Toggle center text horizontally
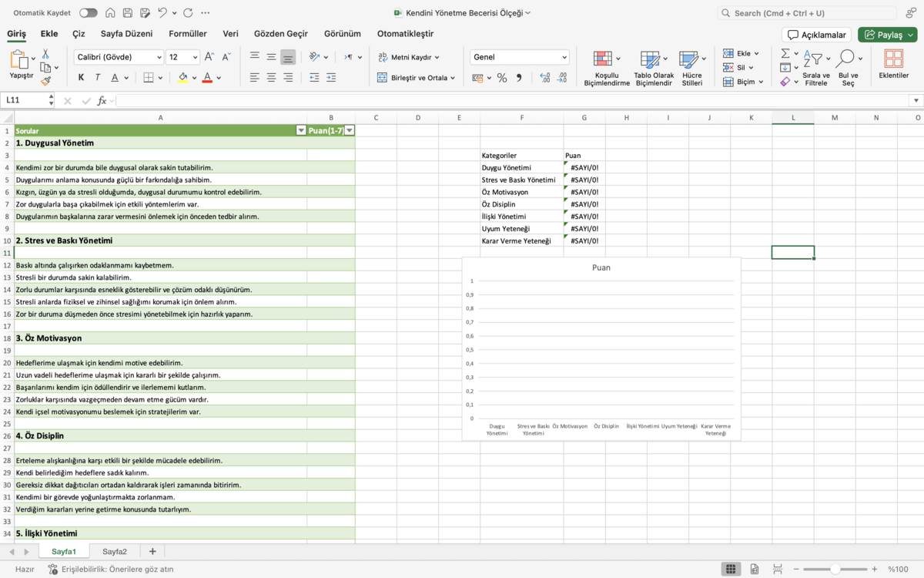924x578 pixels. tap(271, 77)
